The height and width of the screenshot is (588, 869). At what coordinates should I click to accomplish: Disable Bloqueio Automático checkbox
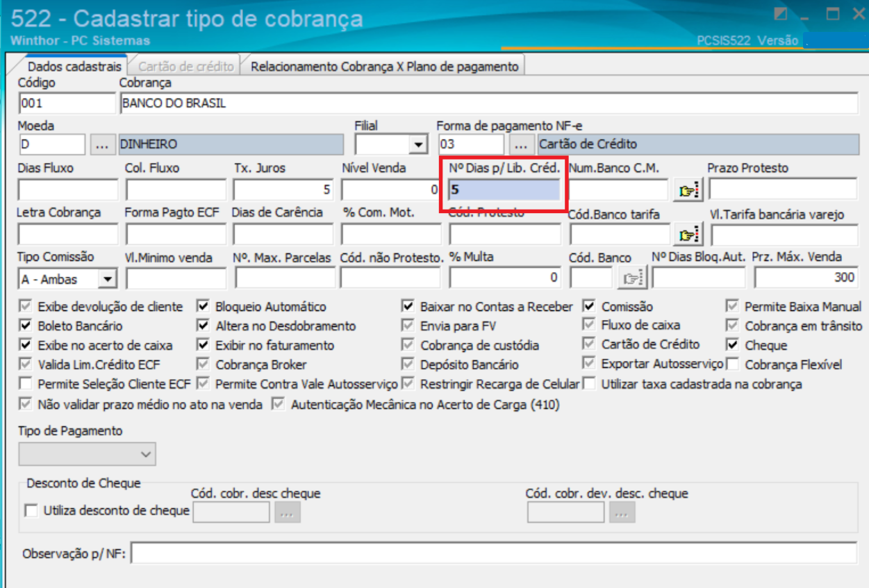(204, 306)
